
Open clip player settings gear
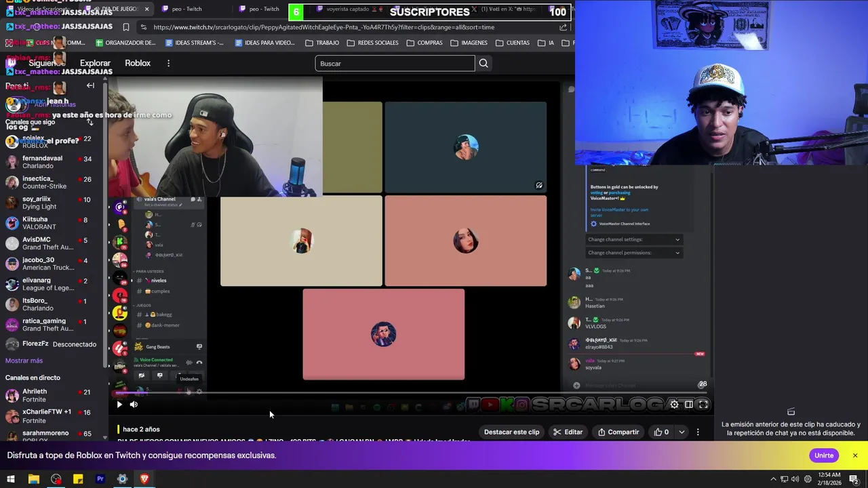674,405
